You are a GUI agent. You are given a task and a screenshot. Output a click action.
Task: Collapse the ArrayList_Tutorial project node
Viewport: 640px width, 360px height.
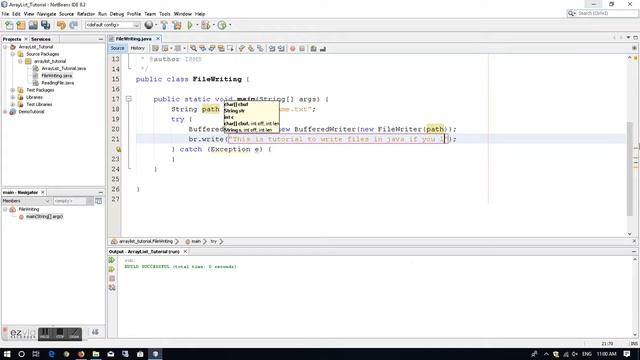[5, 47]
